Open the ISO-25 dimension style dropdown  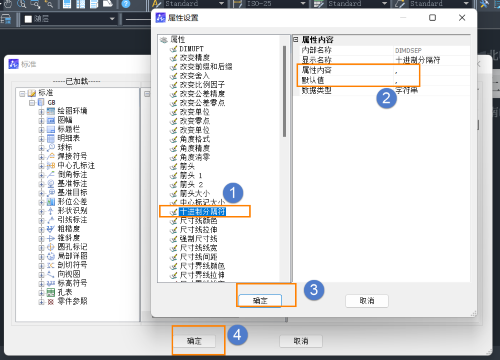303,4
